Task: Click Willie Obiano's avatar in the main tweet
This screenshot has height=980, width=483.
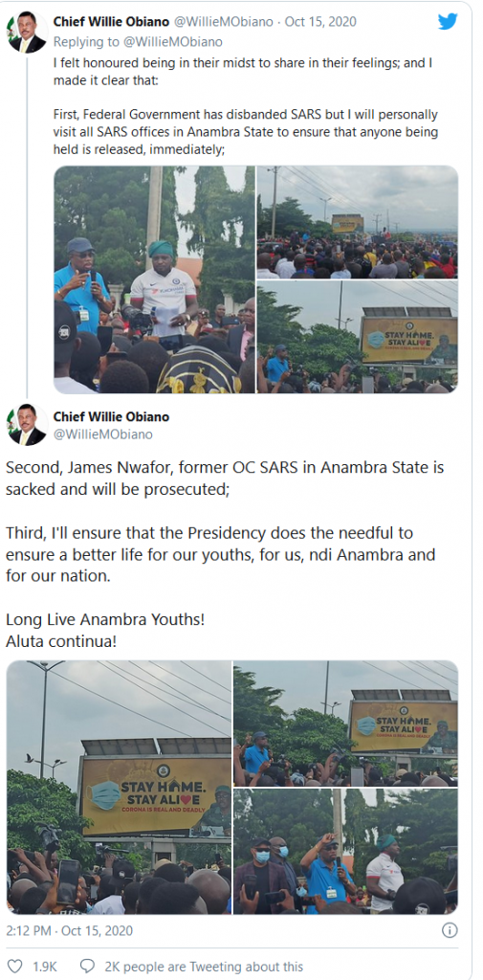Action: click(27, 424)
